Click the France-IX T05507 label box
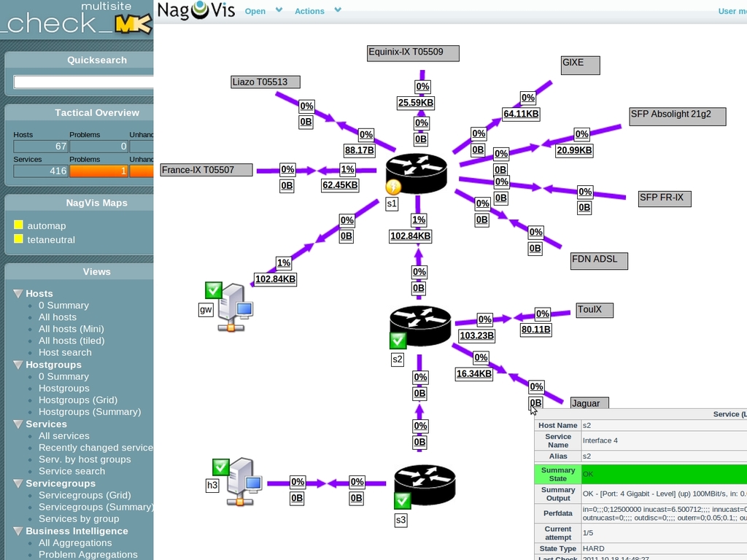The image size is (747, 560). coord(206,170)
